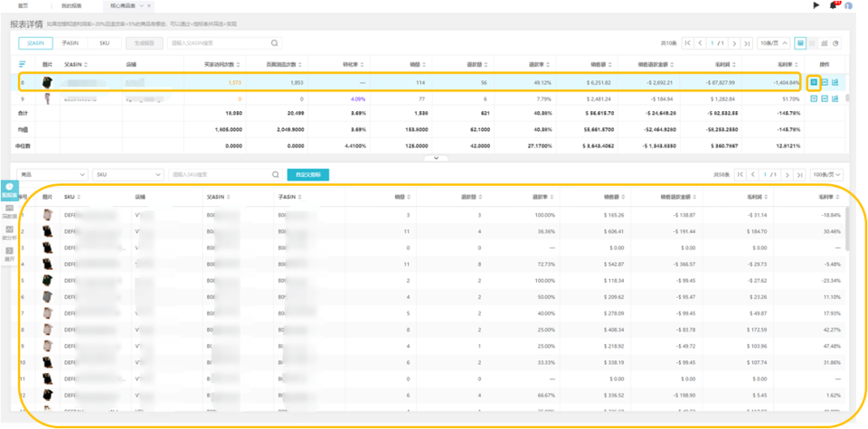
Task: Click highlighted detail icon in first row's 操作 column
Action: point(814,82)
